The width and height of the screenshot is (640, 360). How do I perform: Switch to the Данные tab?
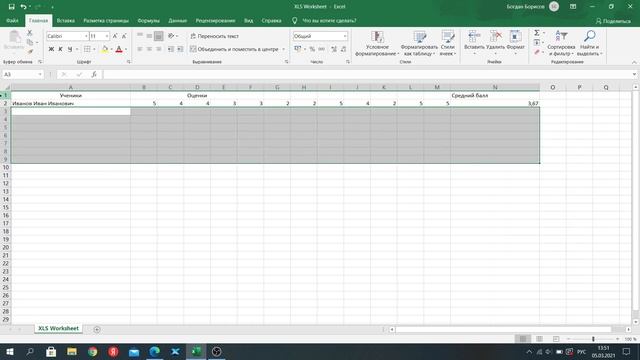pyautogui.click(x=178, y=20)
